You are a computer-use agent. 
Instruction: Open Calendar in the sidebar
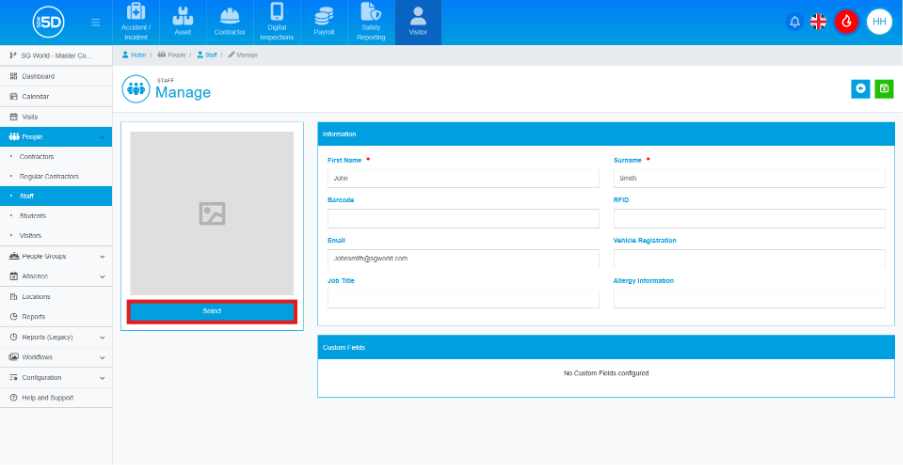click(x=56, y=96)
